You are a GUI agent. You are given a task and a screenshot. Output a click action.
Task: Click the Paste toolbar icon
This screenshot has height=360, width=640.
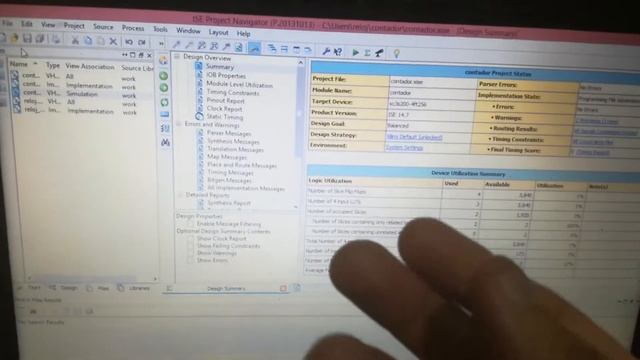click(100, 41)
